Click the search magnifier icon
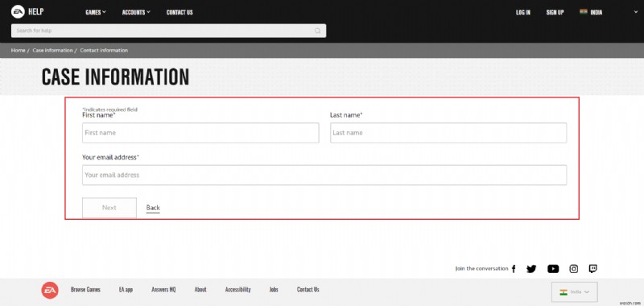The height and width of the screenshot is (306, 644). [317, 31]
